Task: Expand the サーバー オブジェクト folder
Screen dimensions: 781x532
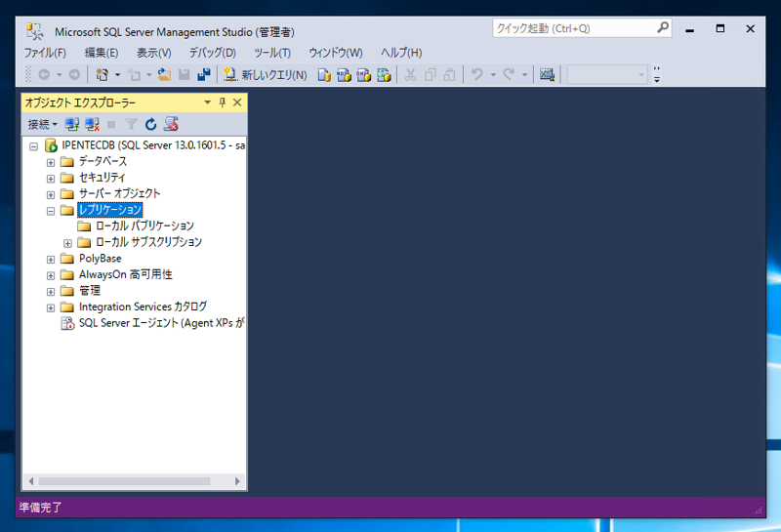Action: point(51,195)
